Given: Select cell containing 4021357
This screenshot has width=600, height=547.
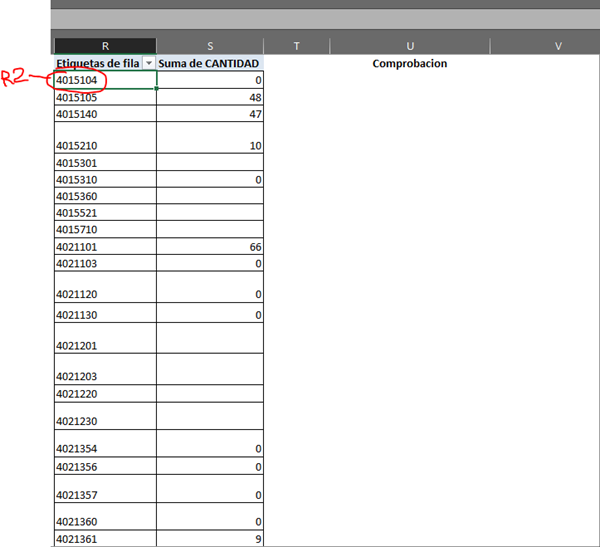Looking at the screenshot, I should (105, 489).
